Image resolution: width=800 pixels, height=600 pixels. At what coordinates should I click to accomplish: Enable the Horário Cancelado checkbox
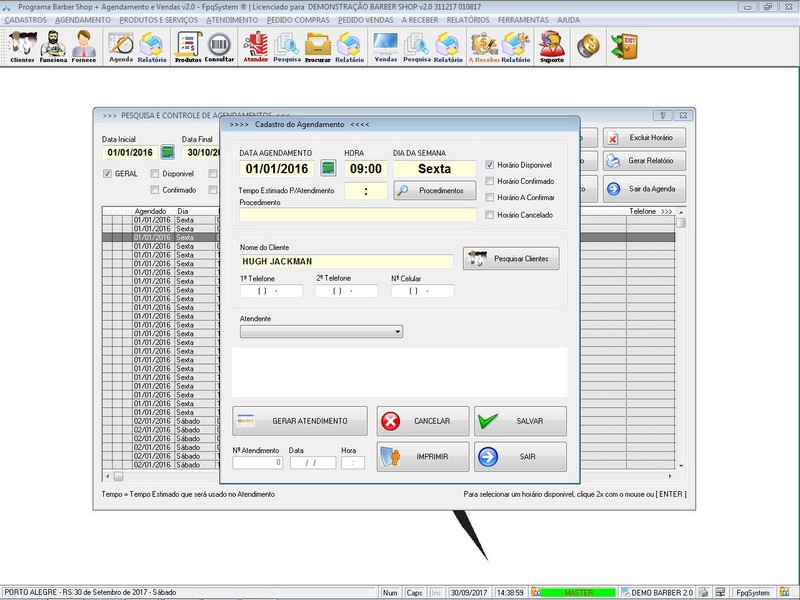tap(489, 215)
